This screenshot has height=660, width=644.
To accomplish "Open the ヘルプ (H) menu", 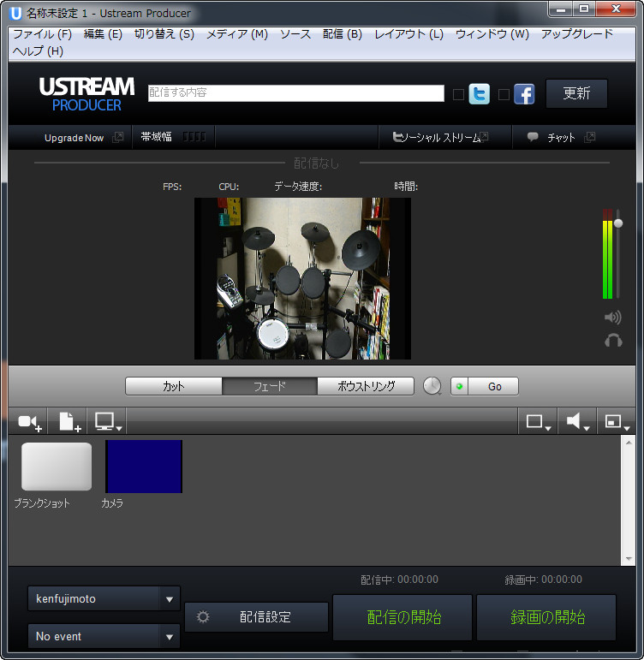I will pos(38,51).
